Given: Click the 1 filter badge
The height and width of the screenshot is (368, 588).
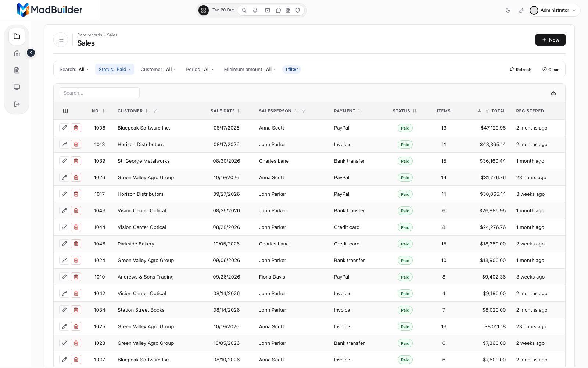Looking at the screenshot, I should (x=291, y=69).
